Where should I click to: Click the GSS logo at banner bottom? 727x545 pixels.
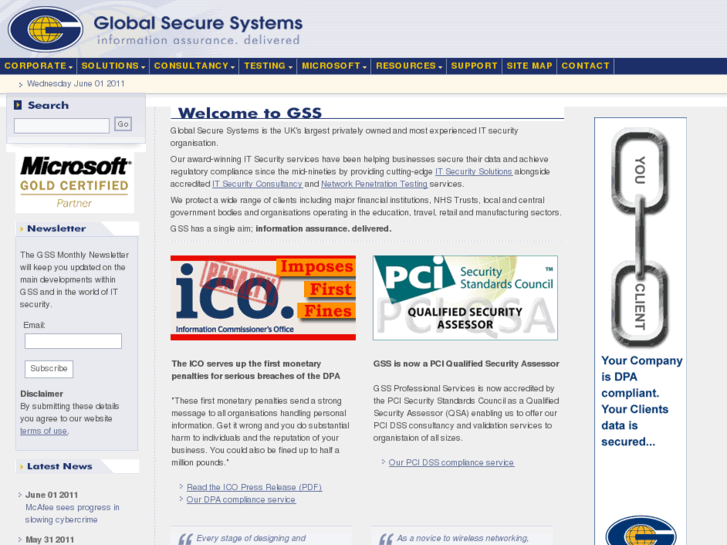point(641,531)
